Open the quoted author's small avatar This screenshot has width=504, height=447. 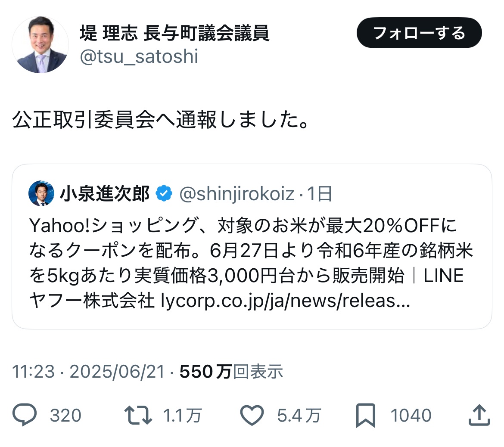(x=41, y=194)
